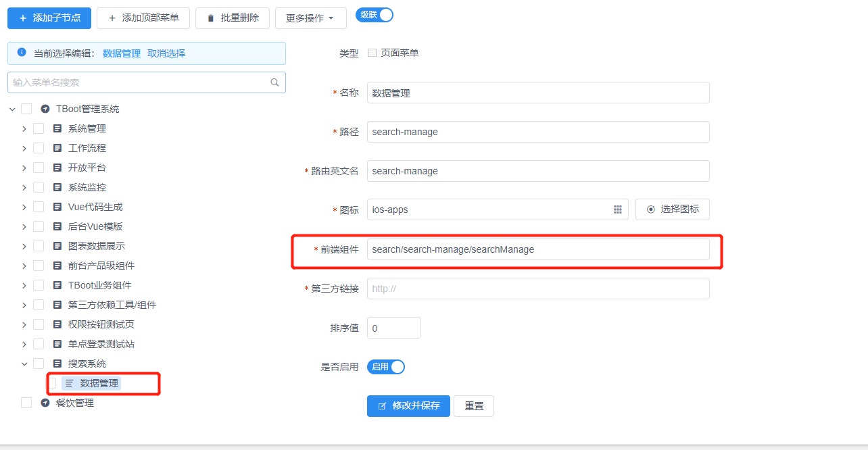The image size is (868, 450).
Task: Click the 餐饮管理 navigation icon
Action: 45,403
